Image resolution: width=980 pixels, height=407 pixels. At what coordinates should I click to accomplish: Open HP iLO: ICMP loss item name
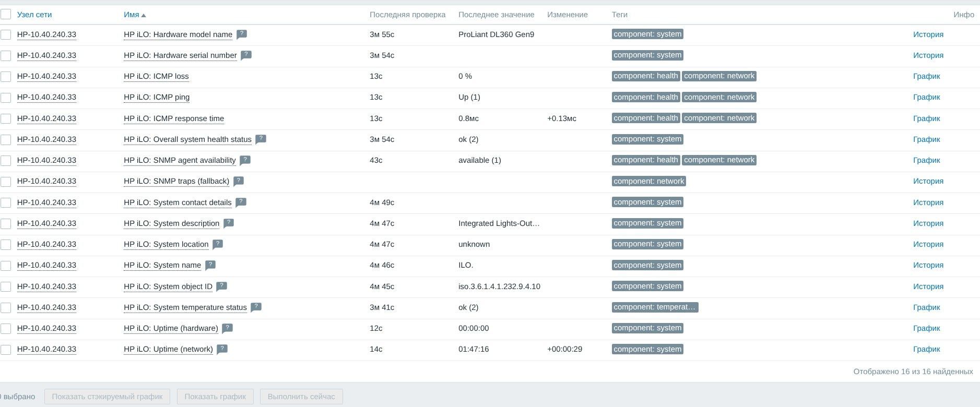156,76
